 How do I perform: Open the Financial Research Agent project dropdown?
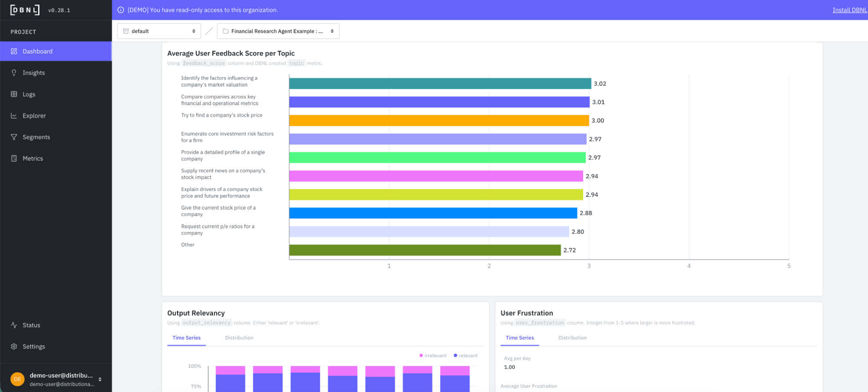click(x=278, y=31)
